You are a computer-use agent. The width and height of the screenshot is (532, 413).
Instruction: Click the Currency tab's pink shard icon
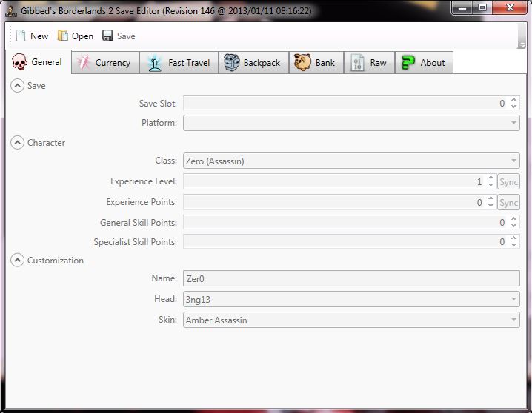(x=83, y=63)
